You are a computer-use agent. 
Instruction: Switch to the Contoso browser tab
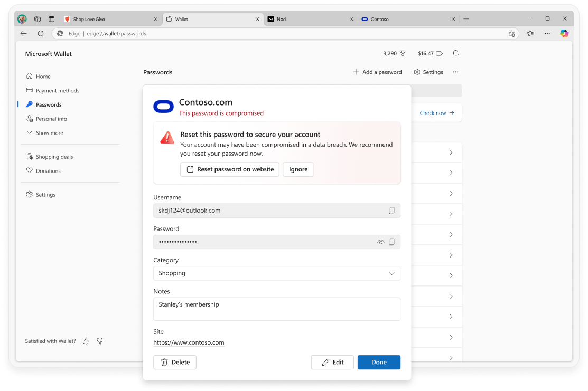[x=407, y=19]
